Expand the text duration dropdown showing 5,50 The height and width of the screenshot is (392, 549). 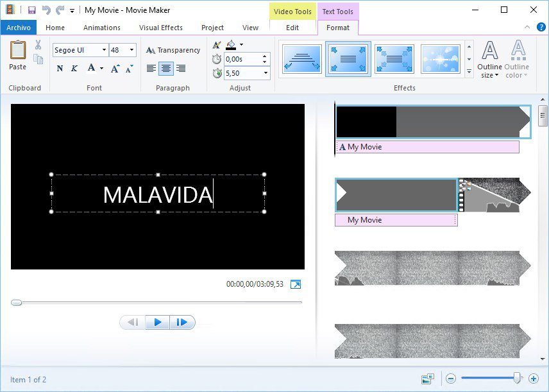click(265, 72)
